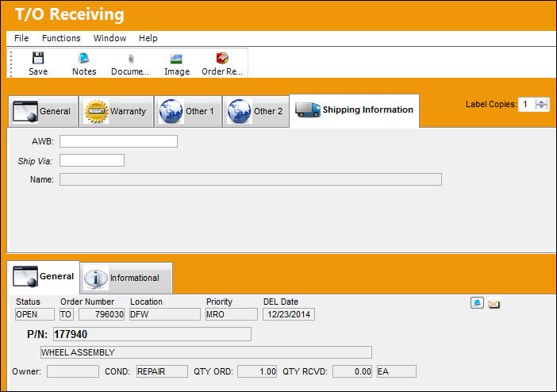The height and width of the screenshot is (392, 557).
Task: Click the DEL Date column label
Action: 281,302
